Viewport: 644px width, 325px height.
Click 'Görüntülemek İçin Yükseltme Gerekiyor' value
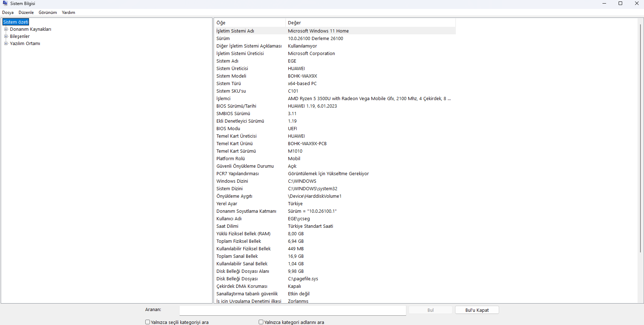(328, 174)
